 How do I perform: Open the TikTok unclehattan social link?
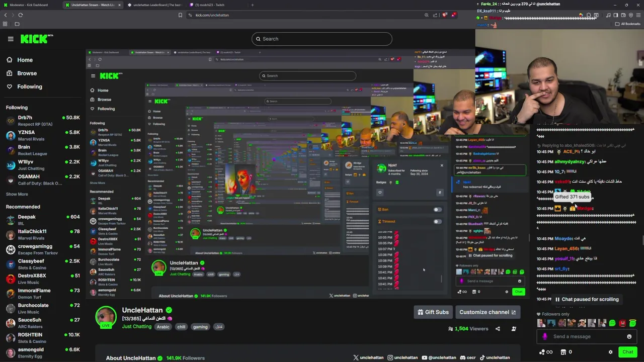pyautogui.click(x=495, y=357)
